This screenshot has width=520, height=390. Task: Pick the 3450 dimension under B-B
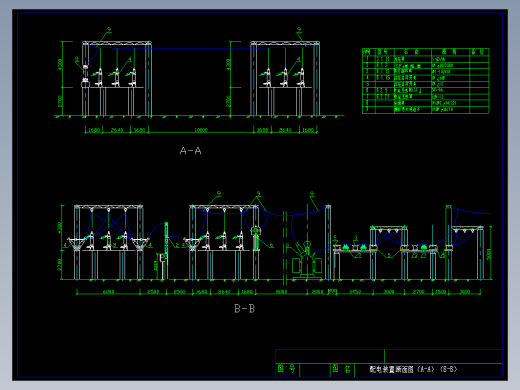355,292
